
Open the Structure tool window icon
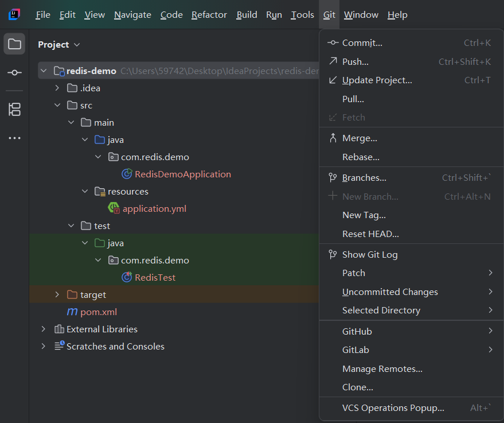click(14, 110)
